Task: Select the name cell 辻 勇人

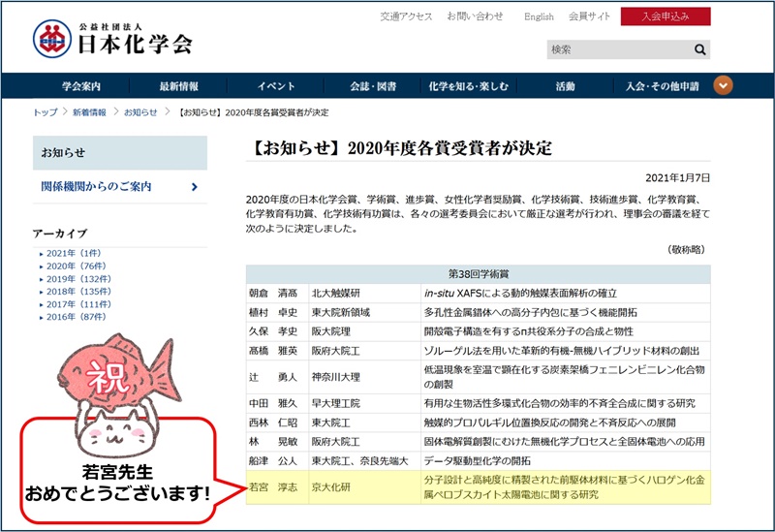Action: click(278, 377)
